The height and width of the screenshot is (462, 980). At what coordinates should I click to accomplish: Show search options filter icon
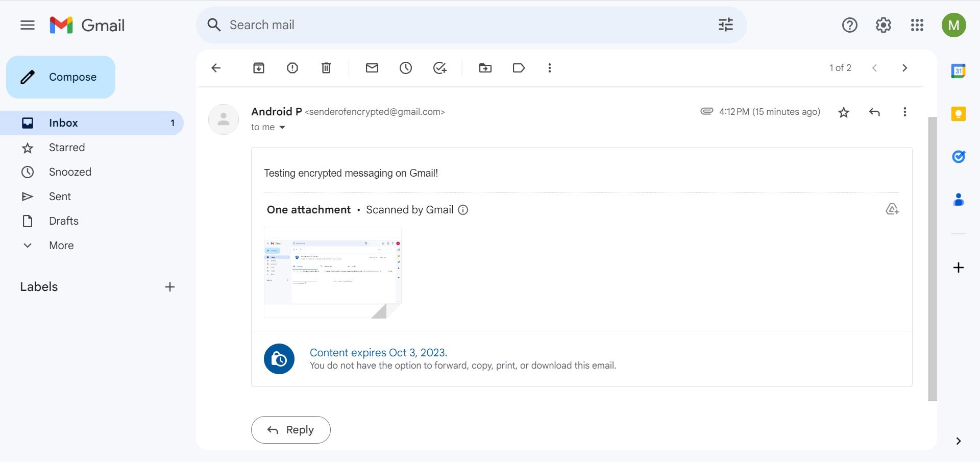coord(725,25)
